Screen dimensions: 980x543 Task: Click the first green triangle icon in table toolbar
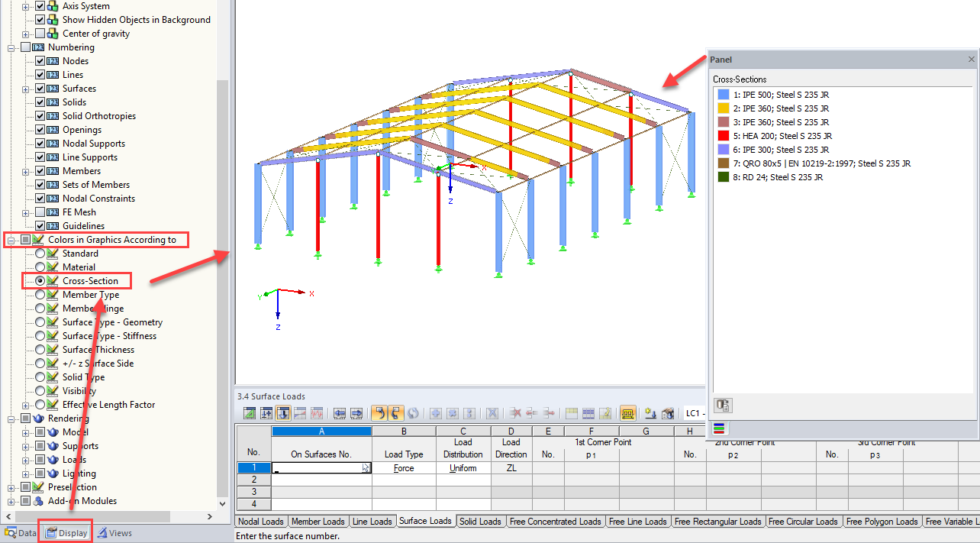(250, 413)
